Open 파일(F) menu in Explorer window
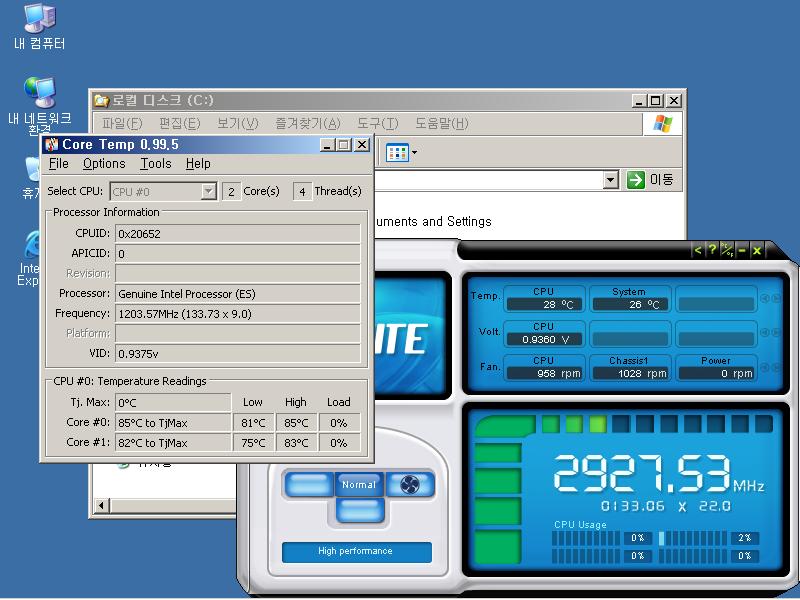 122,123
